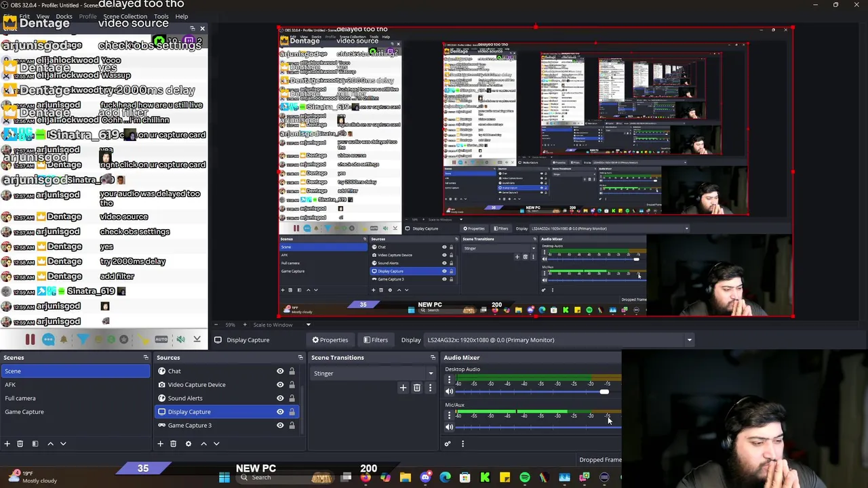Hide the Display Capture source
This screenshot has height=488, width=868.
280,412
